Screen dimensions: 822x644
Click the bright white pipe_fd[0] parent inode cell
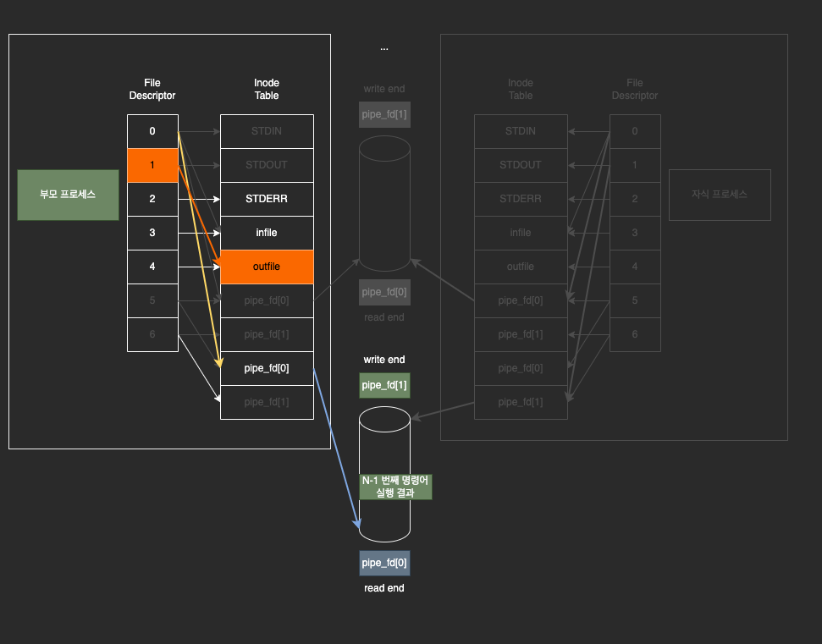[267, 368]
